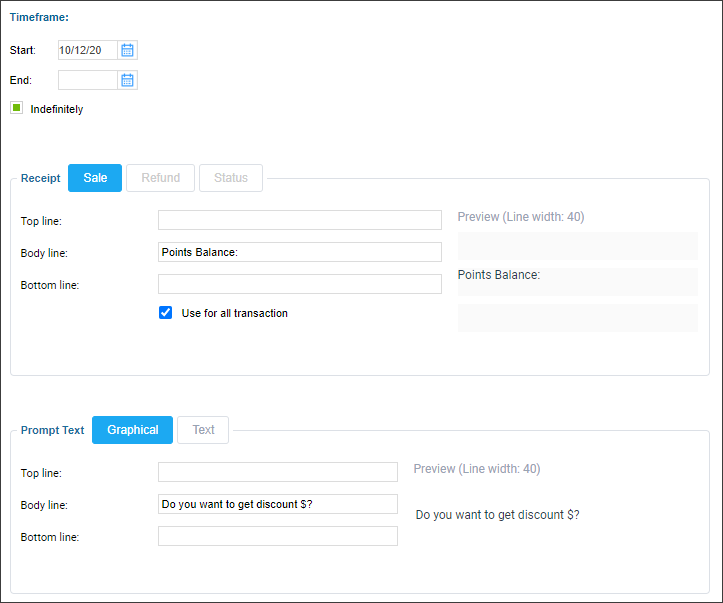Click the Start date input field
Viewport: 723px width, 603px height.
coord(88,50)
